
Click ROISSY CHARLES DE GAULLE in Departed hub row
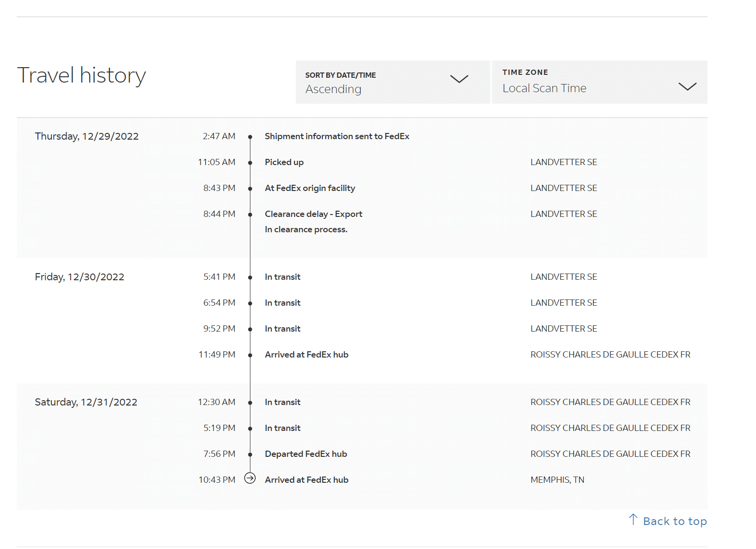pyautogui.click(x=611, y=454)
